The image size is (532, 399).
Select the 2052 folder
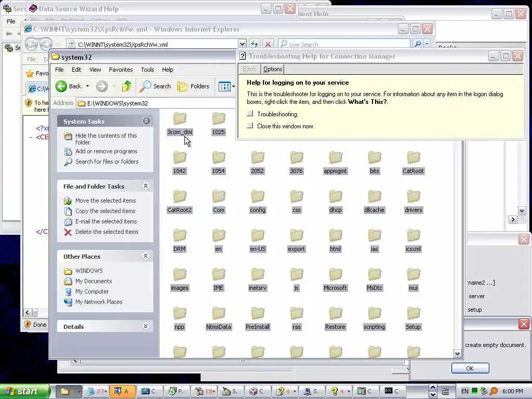click(x=258, y=163)
